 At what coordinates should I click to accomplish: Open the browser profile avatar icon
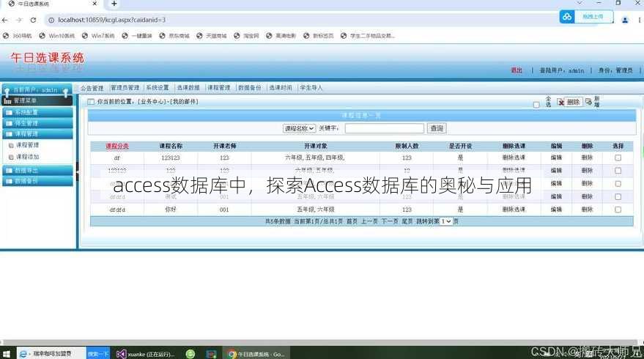625,20
